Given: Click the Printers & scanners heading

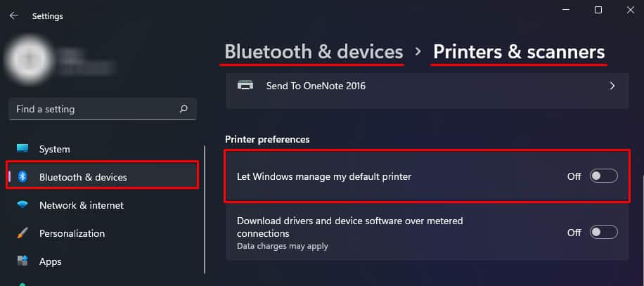Looking at the screenshot, I should pyautogui.click(x=519, y=52).
